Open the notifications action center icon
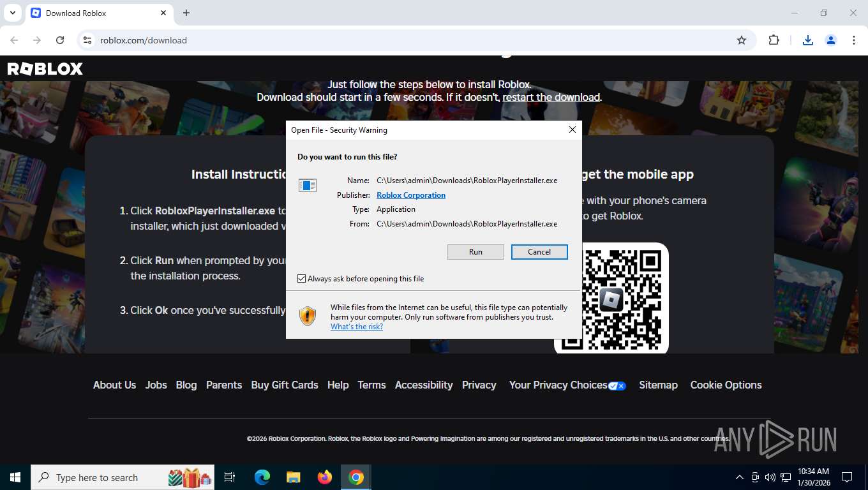The width and height of the screenshot is (868, 490). (x=847, y=477)
